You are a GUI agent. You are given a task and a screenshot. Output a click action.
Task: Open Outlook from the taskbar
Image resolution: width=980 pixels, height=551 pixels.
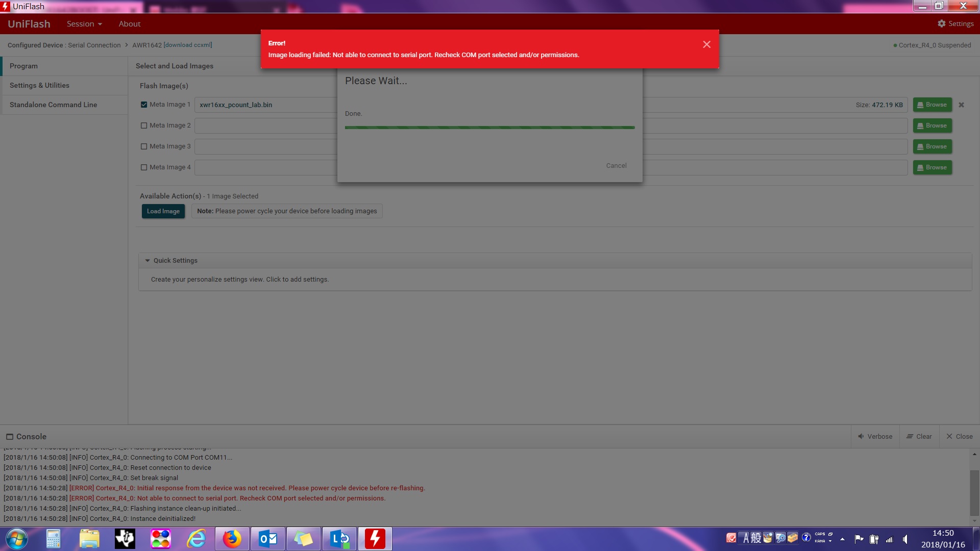(268, 539)
